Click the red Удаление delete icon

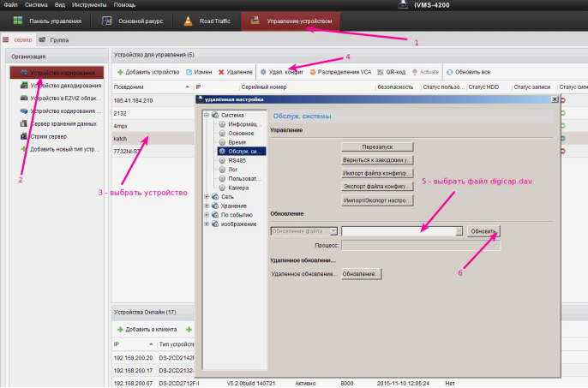[221, 72]
